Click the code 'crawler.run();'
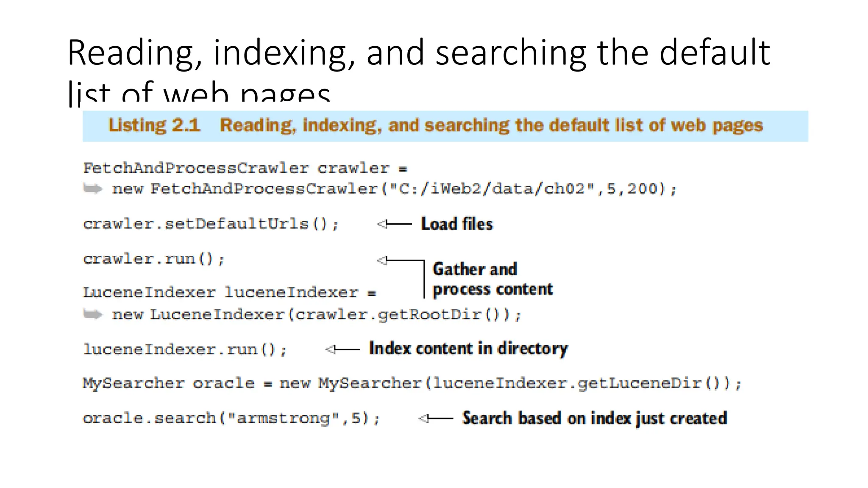Viewport: 868px width, 488px height. (153, 259)
